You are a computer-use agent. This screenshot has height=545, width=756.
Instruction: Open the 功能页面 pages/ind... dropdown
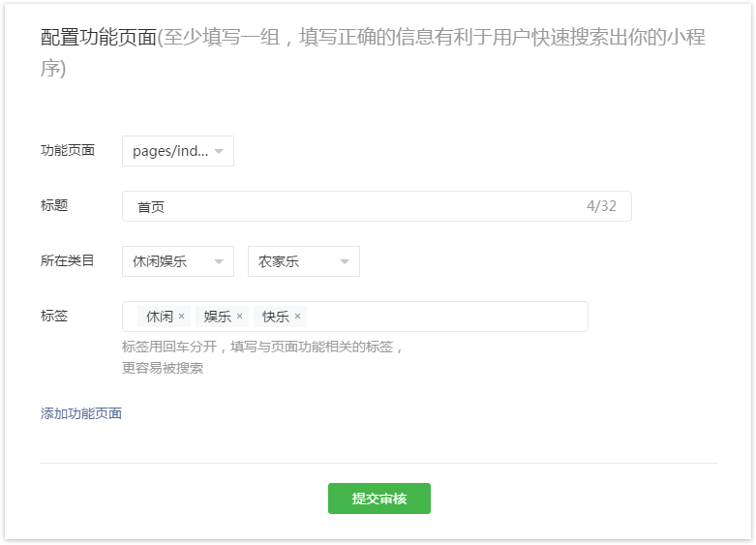178,151
